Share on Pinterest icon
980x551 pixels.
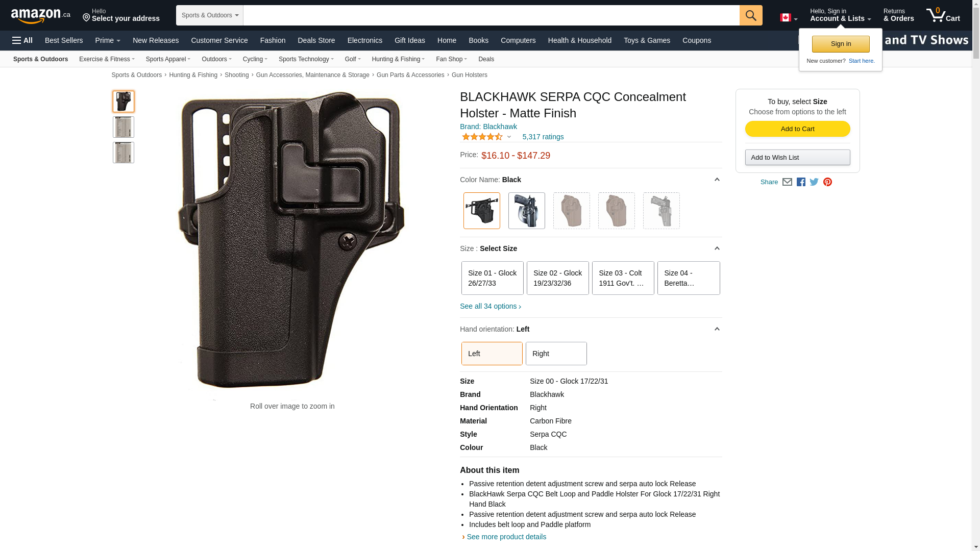pos(827,182)
